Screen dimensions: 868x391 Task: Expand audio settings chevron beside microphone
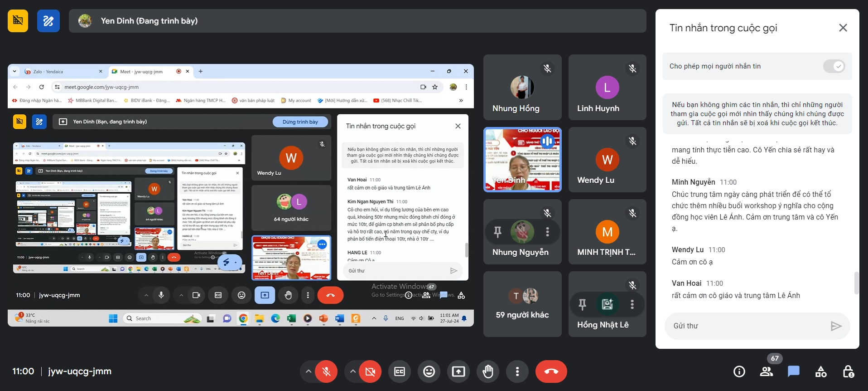[x=309, y=372]
